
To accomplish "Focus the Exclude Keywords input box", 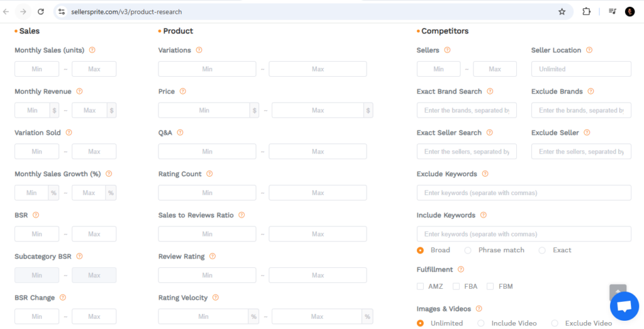I will pyautogui.click(x=524, y=192).
